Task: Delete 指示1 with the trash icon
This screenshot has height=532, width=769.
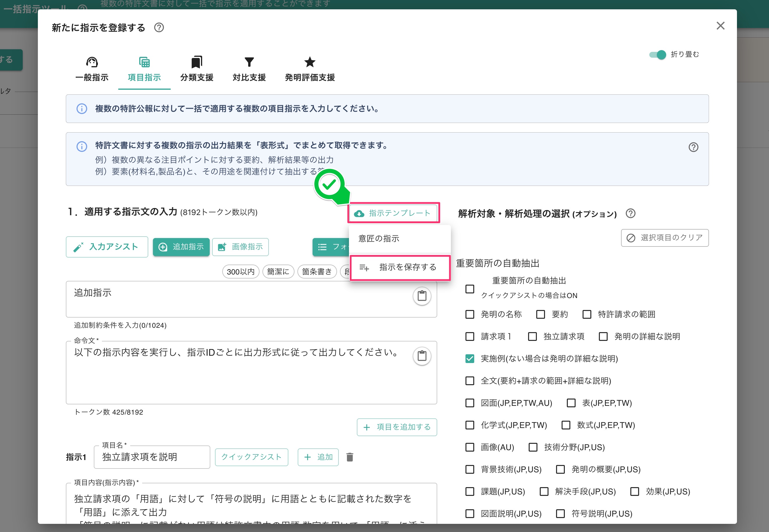Action: (x=350, y=457)
